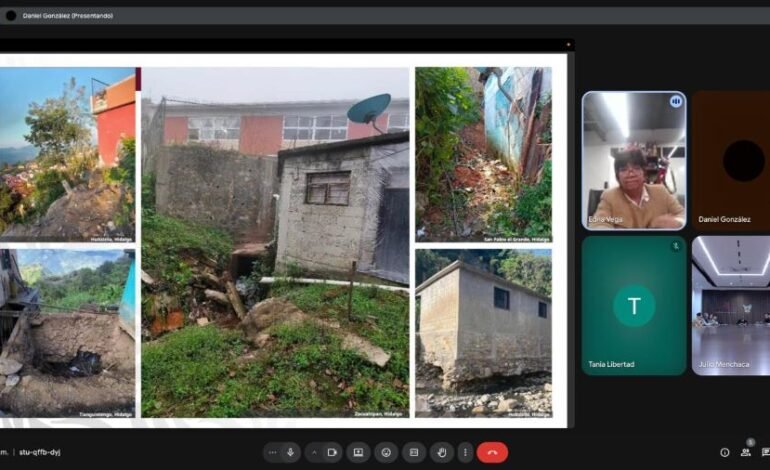Click the muted mic icon on Tania's tile
The image size is (770, 470).
pos(675,246)
